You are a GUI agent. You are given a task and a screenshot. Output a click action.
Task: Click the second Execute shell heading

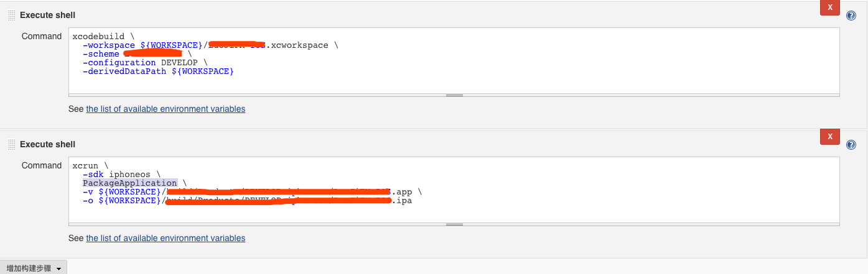pos(47,144)
